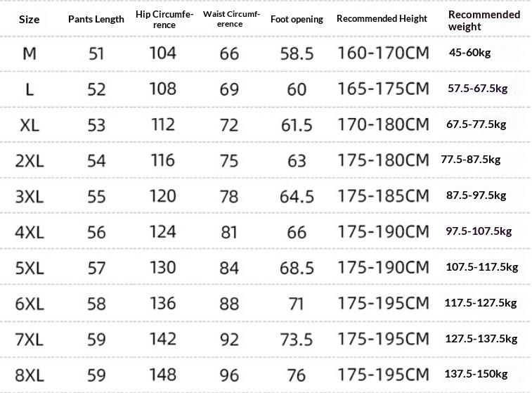Select the 5XL size label

coord(30,268)
